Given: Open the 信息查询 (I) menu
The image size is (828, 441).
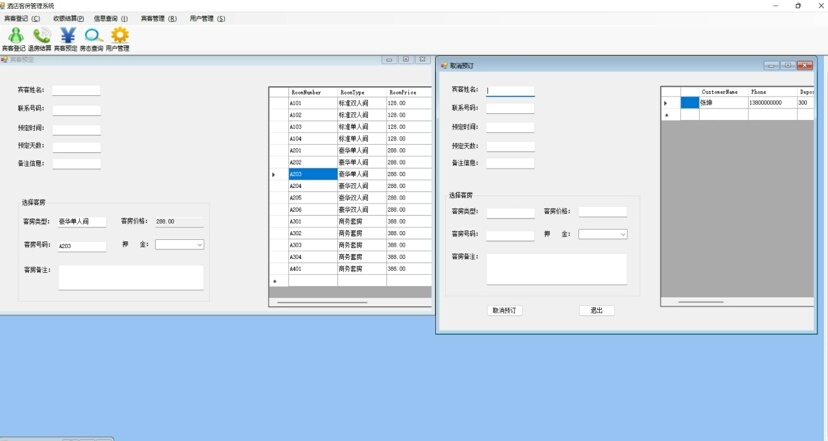Looking at the screenshot, I should pyautogui.click(x=111, y=18).
